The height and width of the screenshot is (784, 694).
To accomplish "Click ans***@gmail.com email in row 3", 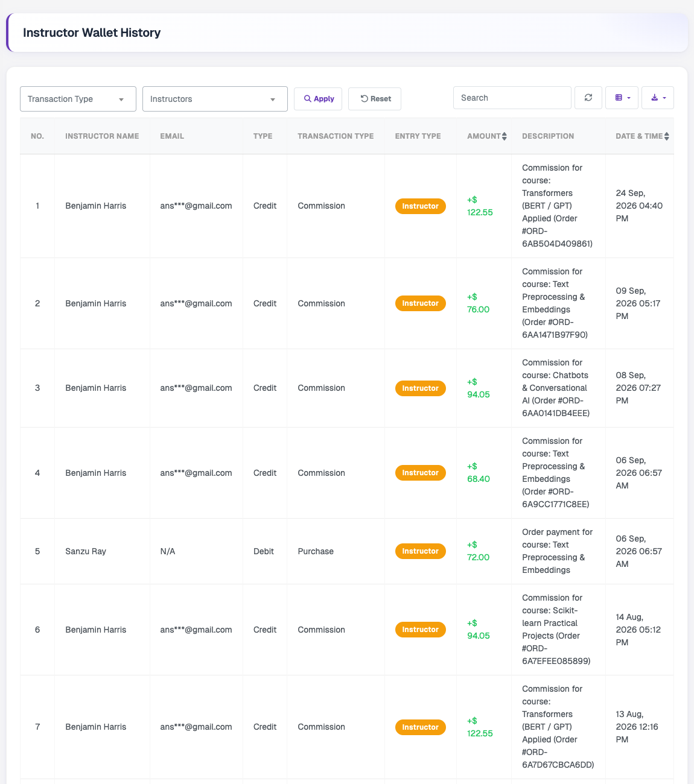I will pos(196,388).
